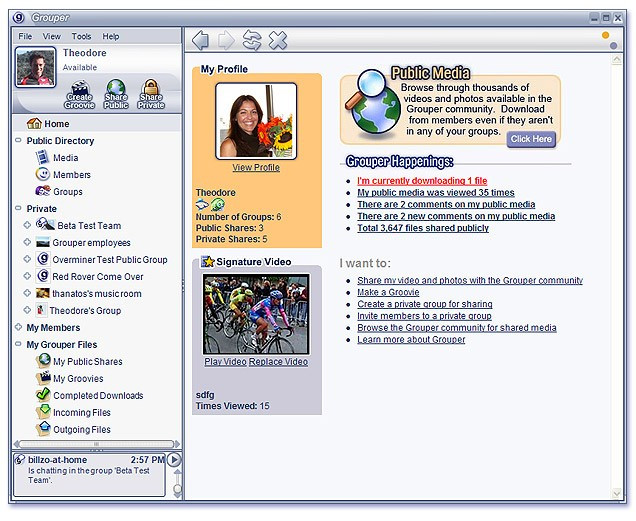Open the View menu
Image resolution: width=636 pixels, height=521 pixels.
coord(52,36)
